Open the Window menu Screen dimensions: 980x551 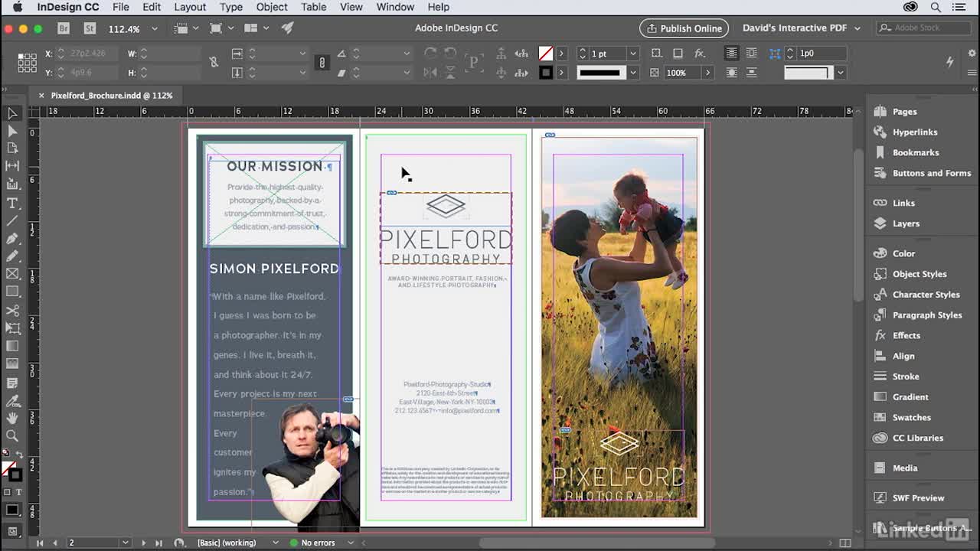[x=395, y=7]
